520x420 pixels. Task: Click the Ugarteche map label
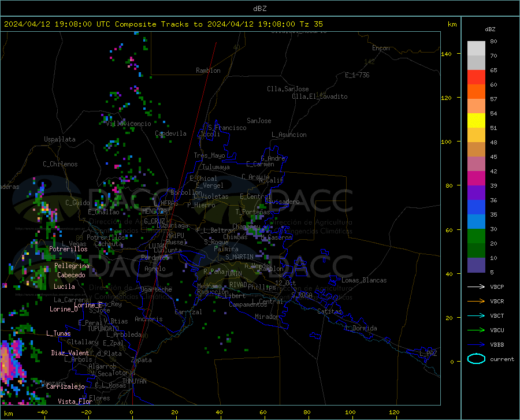156,289
